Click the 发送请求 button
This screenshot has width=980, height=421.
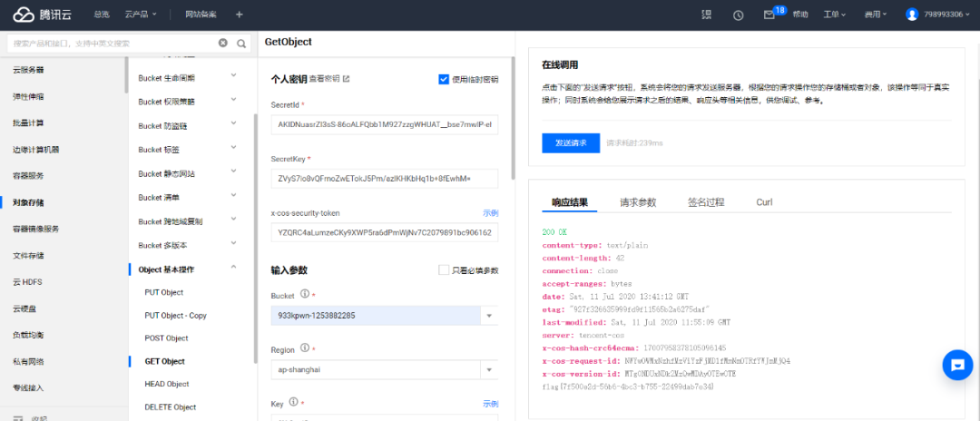click(571, 143)
